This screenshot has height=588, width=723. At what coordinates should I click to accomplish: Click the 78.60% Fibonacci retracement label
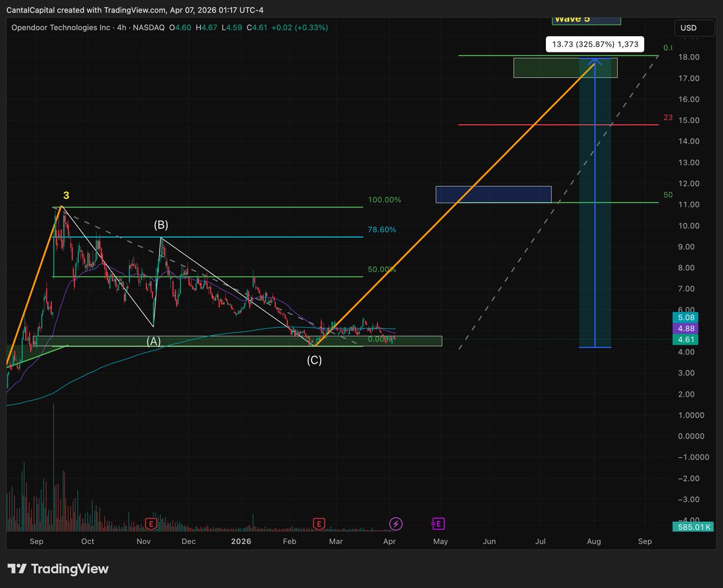tap(381, 229)
